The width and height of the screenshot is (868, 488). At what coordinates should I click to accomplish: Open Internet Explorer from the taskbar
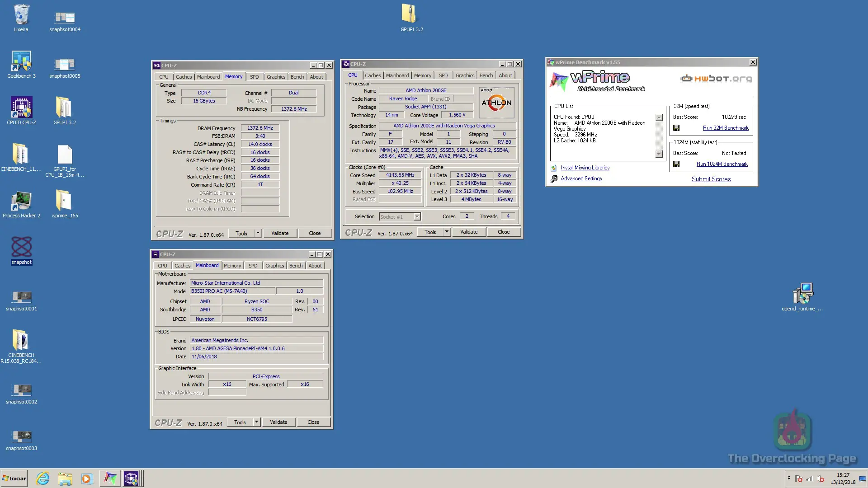coord(43,479)
